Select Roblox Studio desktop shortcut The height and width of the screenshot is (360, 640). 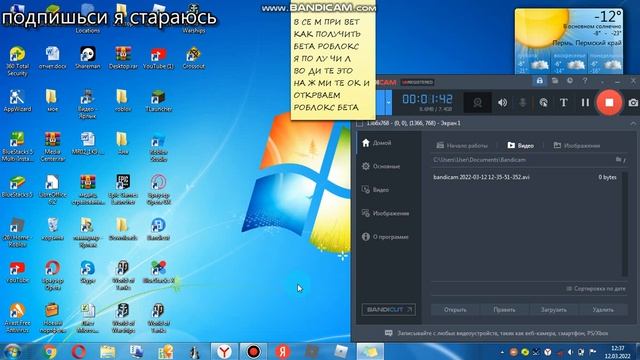158,147
